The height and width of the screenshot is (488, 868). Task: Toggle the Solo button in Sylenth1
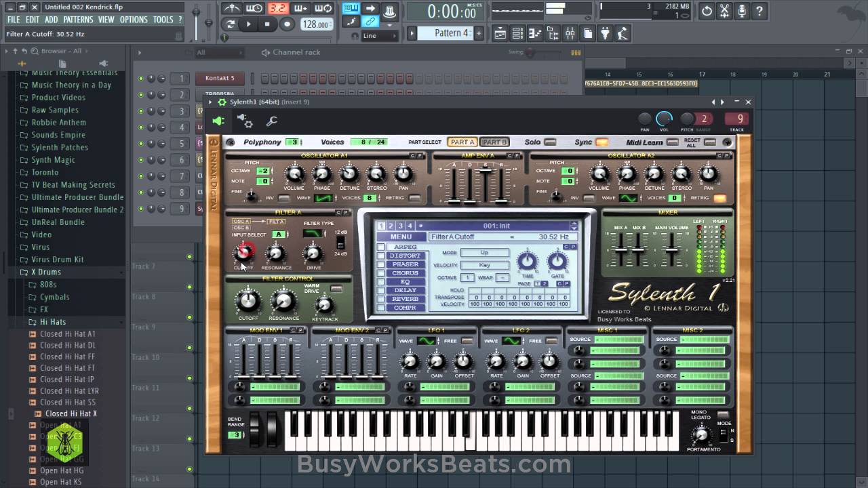point(550,142)
